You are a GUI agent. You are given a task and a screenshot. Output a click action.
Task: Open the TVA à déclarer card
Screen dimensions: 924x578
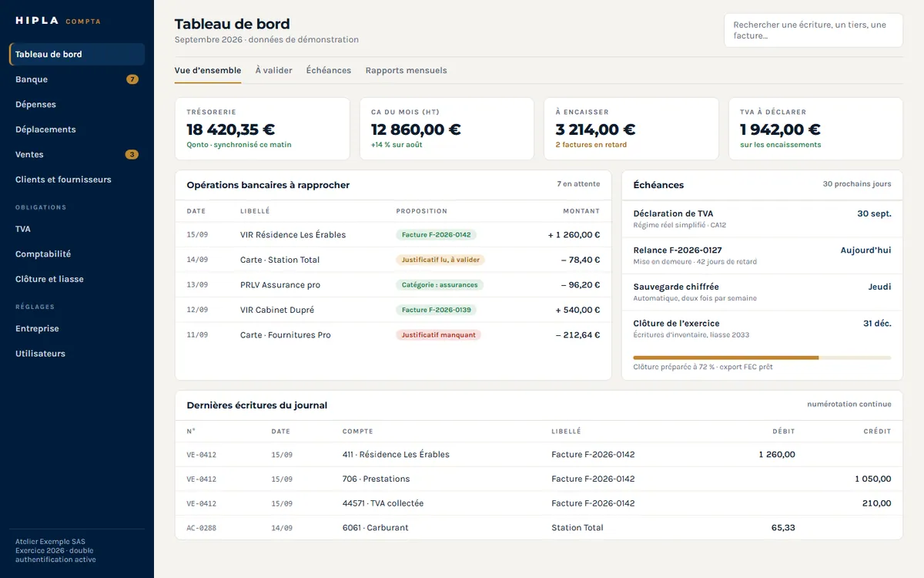[815, 129]
